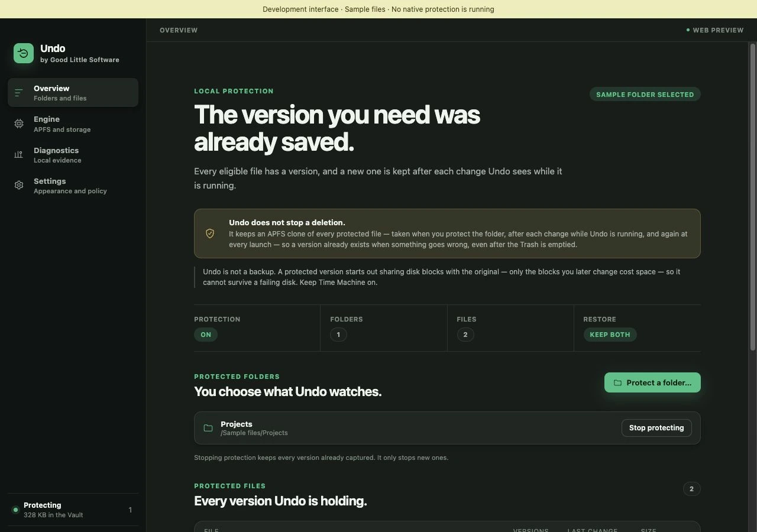Click the Undo does not stop a deletion heading

287,222
